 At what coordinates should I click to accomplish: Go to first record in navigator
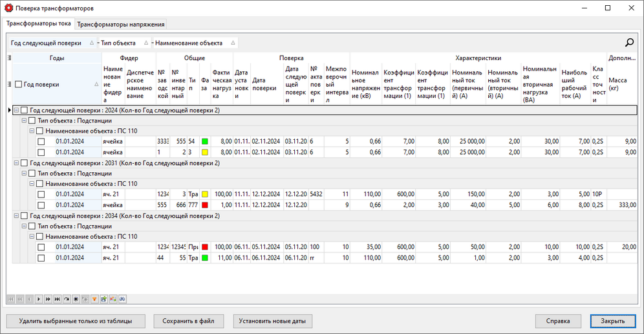[x=11, y=299]
